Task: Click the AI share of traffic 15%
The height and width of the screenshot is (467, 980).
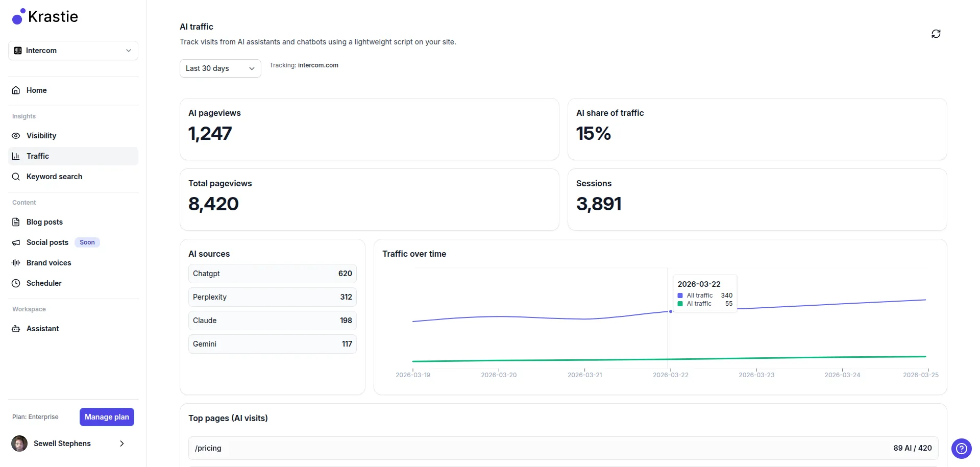Action: click(593, 134)
